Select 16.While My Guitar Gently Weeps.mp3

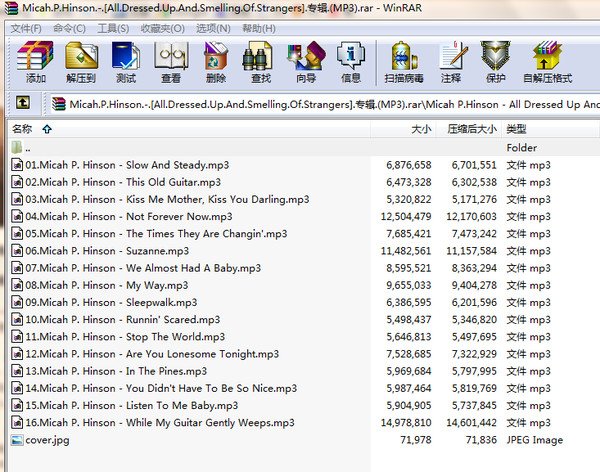coord(160,423)
